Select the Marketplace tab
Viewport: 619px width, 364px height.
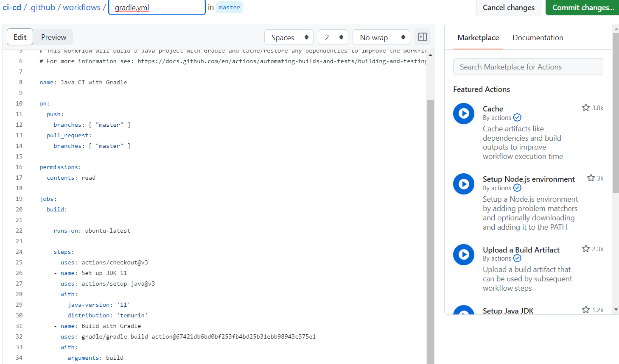pos(478,38)
